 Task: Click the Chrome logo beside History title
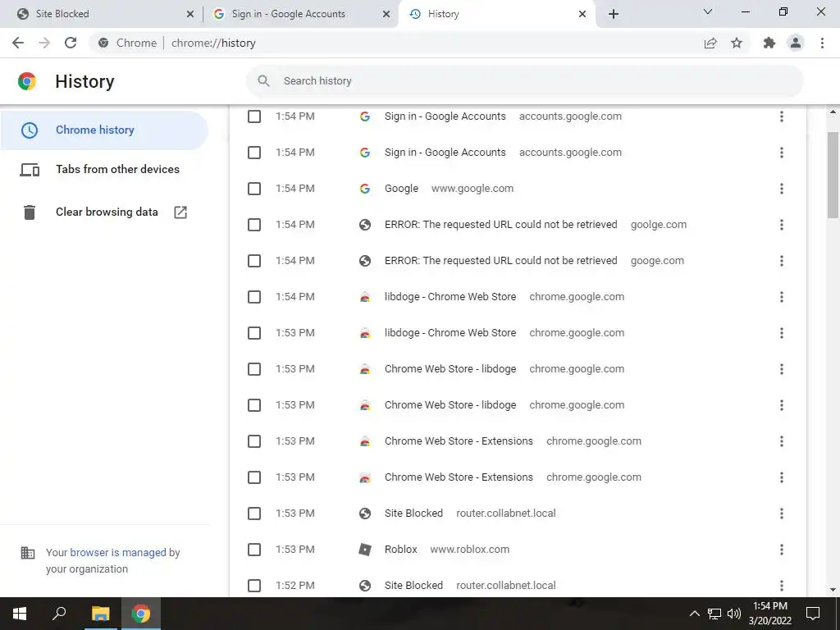coord(27,81)
